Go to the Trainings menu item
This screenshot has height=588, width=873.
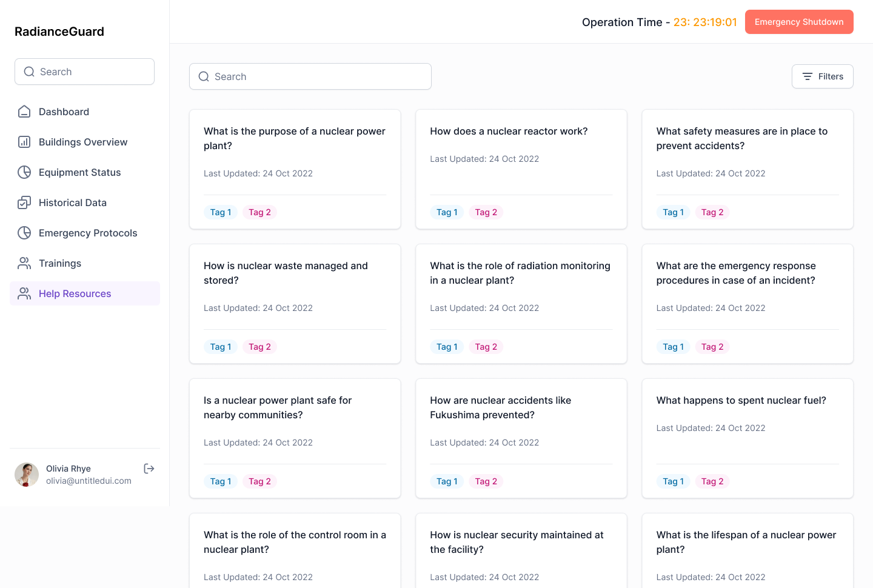click(60, 263)
